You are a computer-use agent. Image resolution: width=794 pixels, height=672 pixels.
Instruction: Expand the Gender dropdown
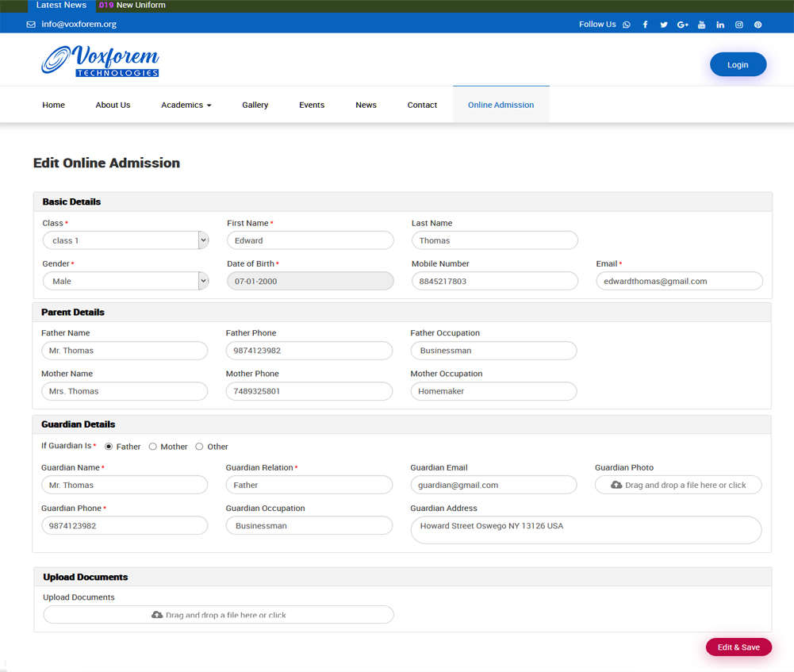(x=125, y=281)
